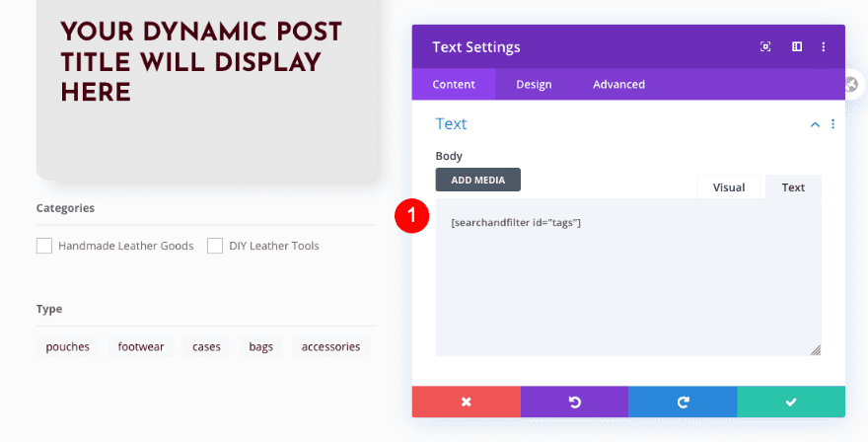Click the Text section heading

[x=451, y=123]
